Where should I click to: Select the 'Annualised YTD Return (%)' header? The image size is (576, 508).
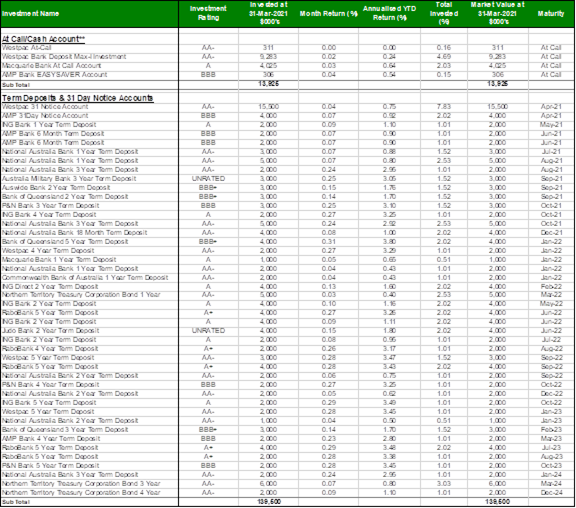click(389, 13)
